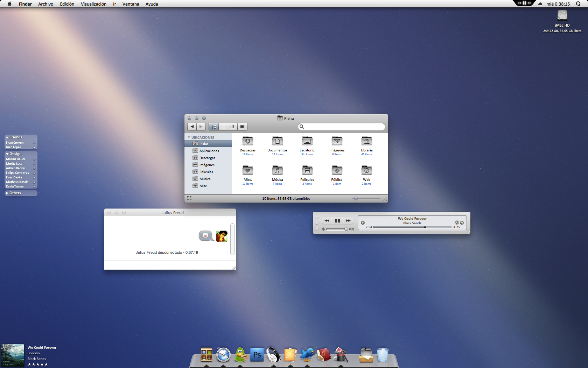Click the Julius Freud buddy avatar picture
Screen dimensions: 588x368
[222, 236]
